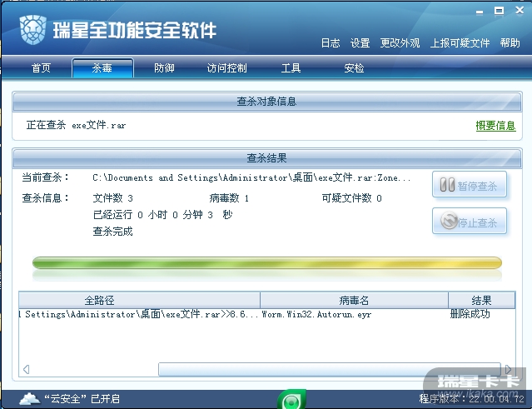
Task: Switch to the 安检 security check tab
Action: click(x=354, y=68)
